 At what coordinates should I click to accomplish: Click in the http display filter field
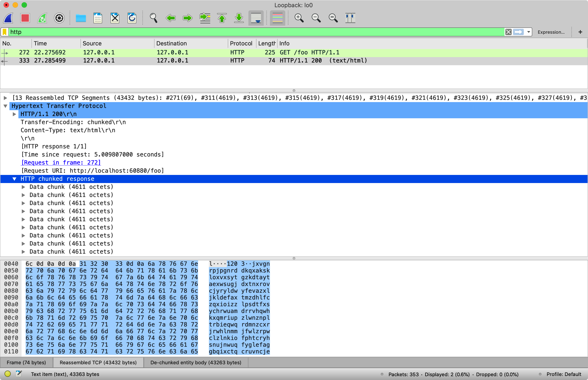click(246, 32)
